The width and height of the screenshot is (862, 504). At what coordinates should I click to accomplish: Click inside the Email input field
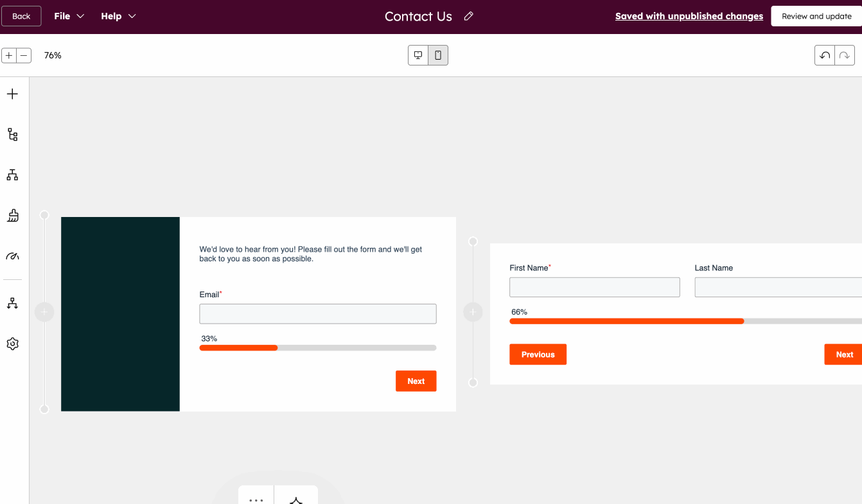click(317, 313)
